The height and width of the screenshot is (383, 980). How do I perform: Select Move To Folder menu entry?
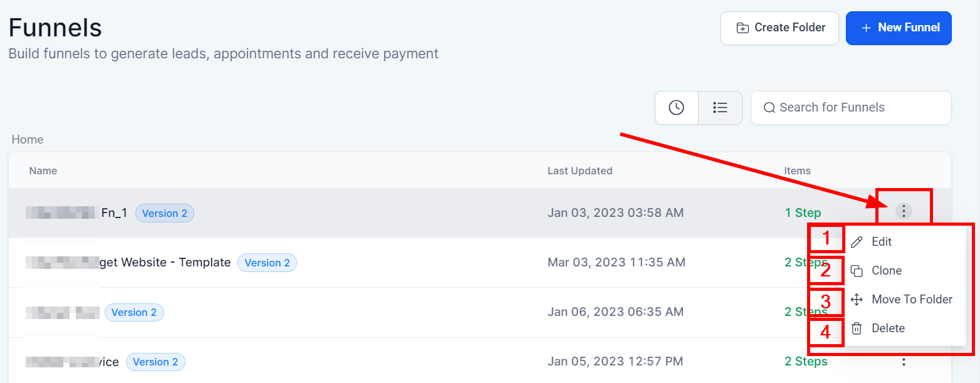pyautogui.click(x=912, y=300)
